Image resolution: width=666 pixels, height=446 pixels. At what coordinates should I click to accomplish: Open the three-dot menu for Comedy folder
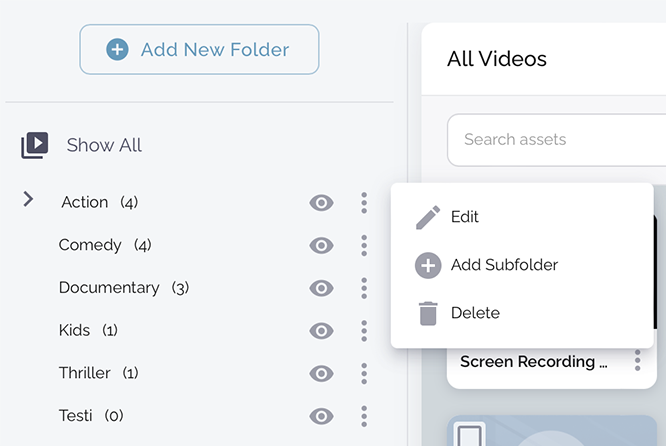pos(364,245)
